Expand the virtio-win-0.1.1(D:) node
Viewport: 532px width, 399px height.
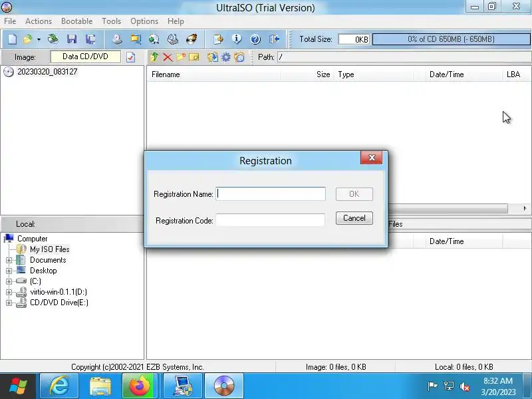9,292
